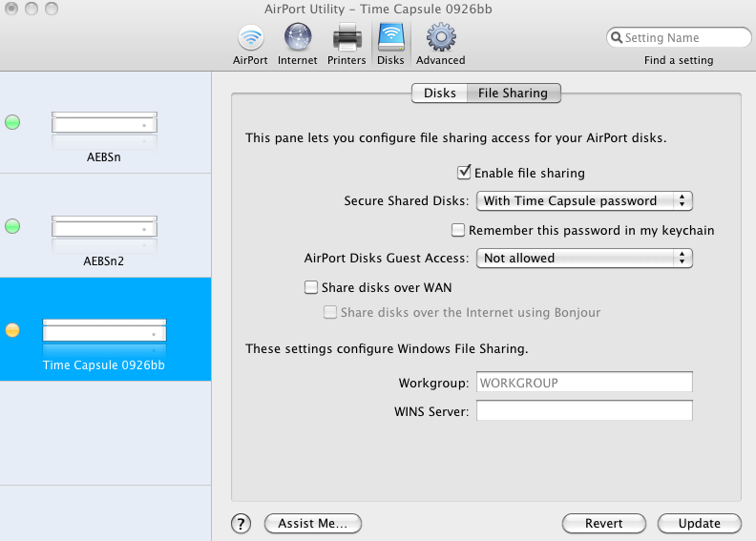Click the Setting Name search field
The width and height of the screenshot is (756, 541).
(679, 37)
